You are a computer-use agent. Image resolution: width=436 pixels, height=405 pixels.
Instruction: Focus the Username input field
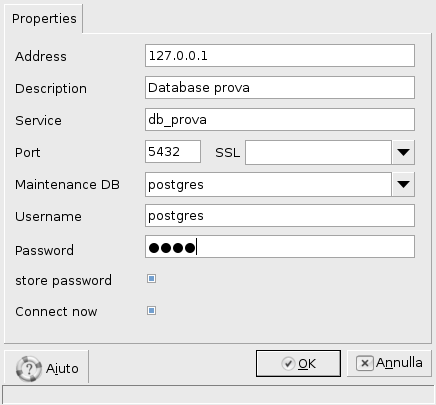(280, 216)
